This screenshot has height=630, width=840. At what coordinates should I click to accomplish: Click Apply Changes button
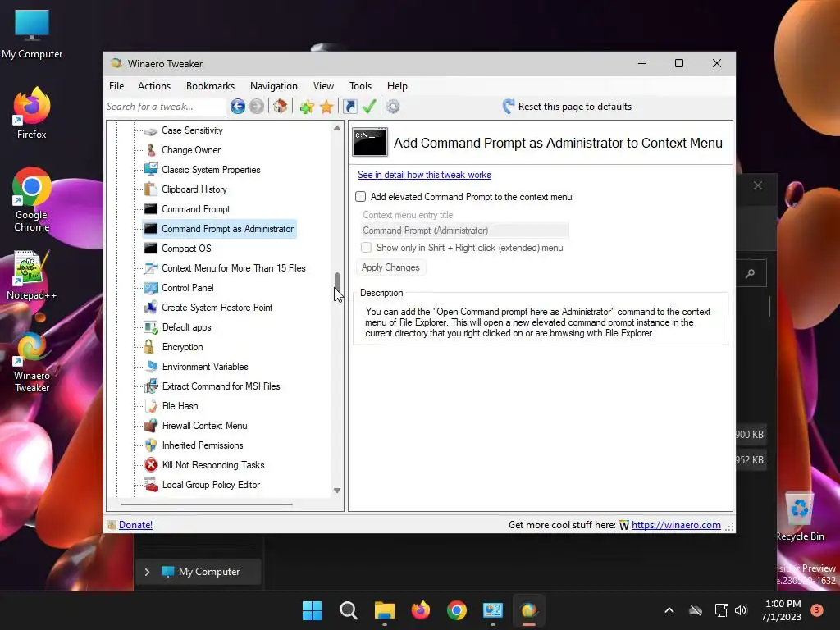[390, 267]
